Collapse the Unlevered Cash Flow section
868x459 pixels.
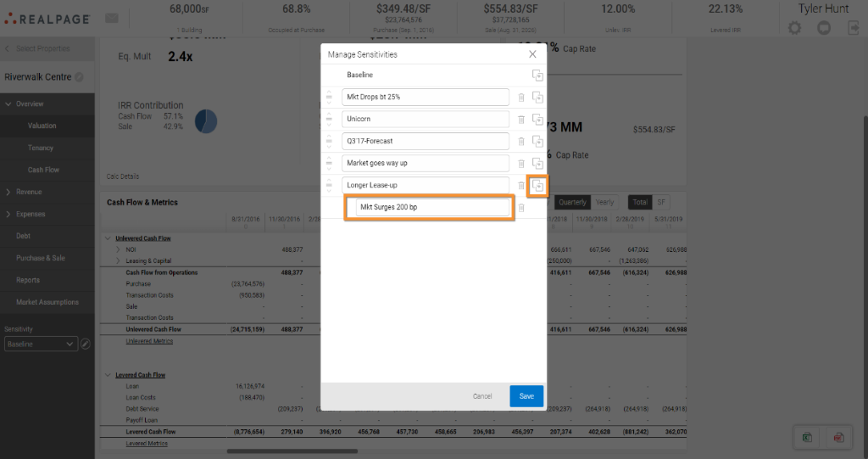click(x=108, y=238)
